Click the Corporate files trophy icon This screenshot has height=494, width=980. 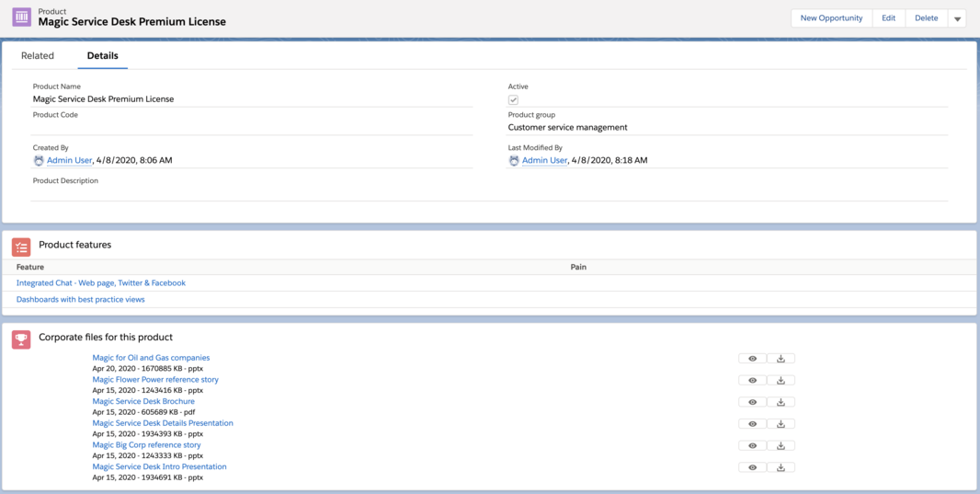point(21,339)
